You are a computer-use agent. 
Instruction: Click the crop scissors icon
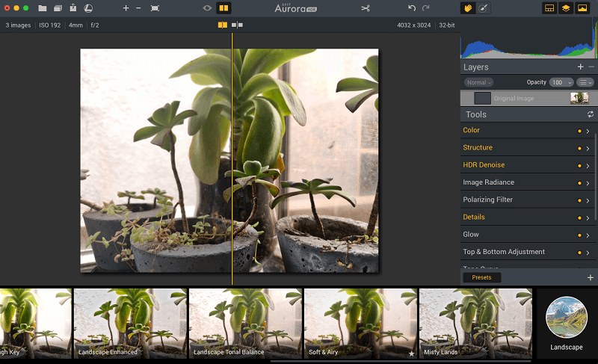coord(366,8)
